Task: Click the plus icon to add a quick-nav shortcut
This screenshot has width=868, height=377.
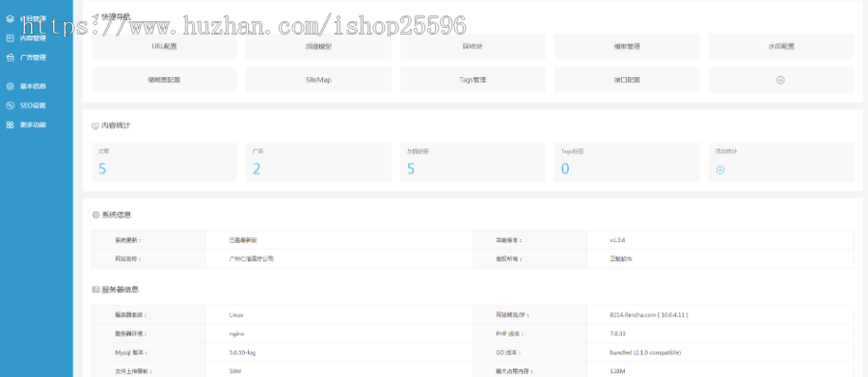Action: 780,80
